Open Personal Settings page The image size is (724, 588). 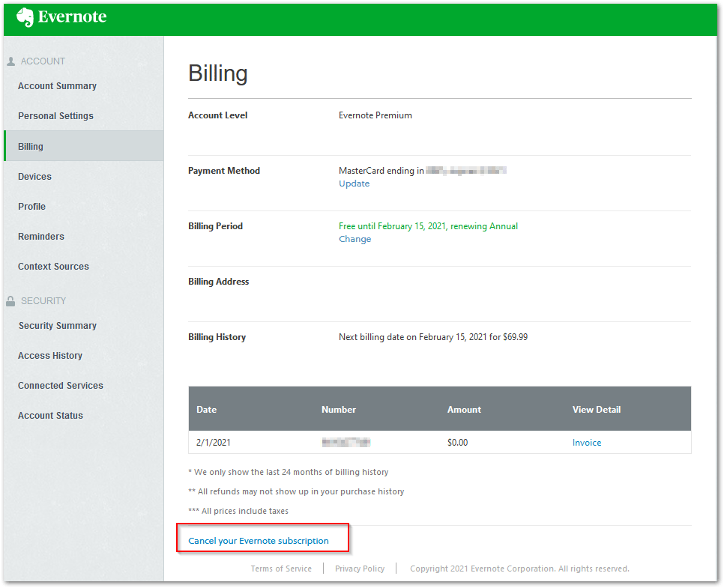click(x=55, y=116)
